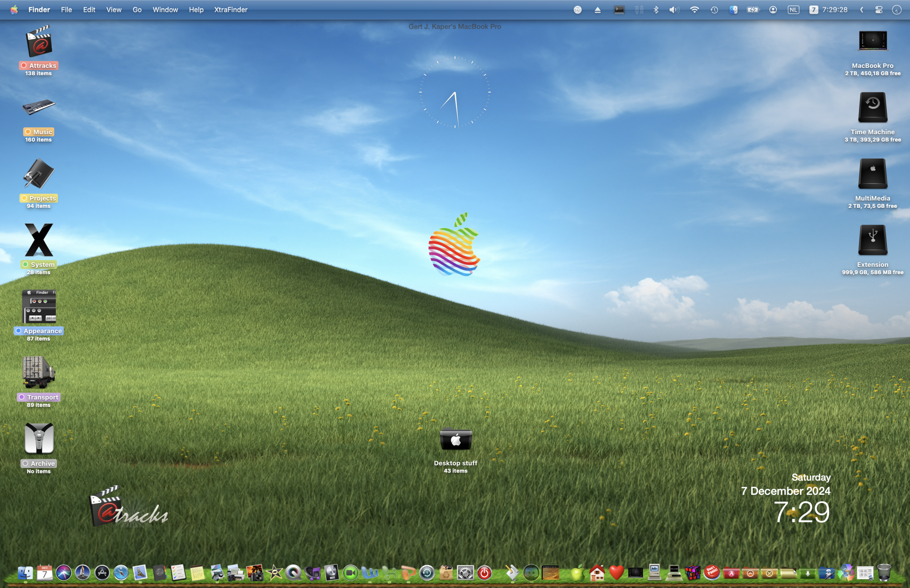
Task: Open Music speaker-note icon in Dock
Action: click(313, 573)
